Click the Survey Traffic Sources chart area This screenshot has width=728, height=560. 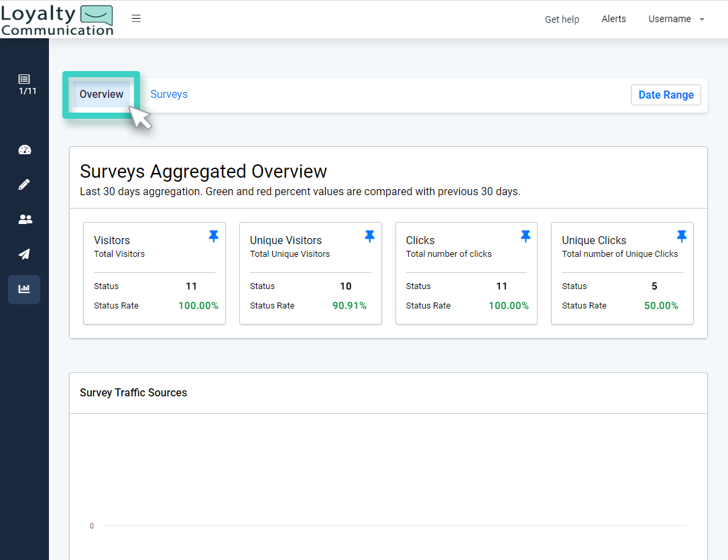387,476
